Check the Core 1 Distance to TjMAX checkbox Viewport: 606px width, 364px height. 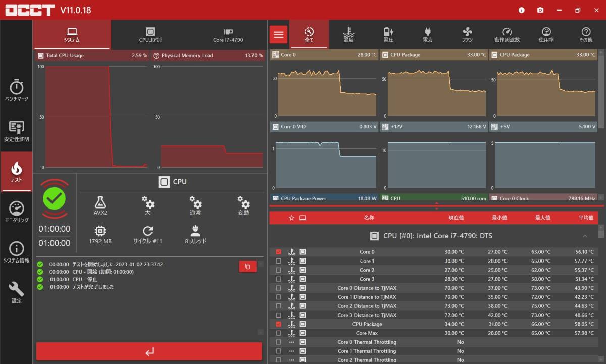point(278,297)
